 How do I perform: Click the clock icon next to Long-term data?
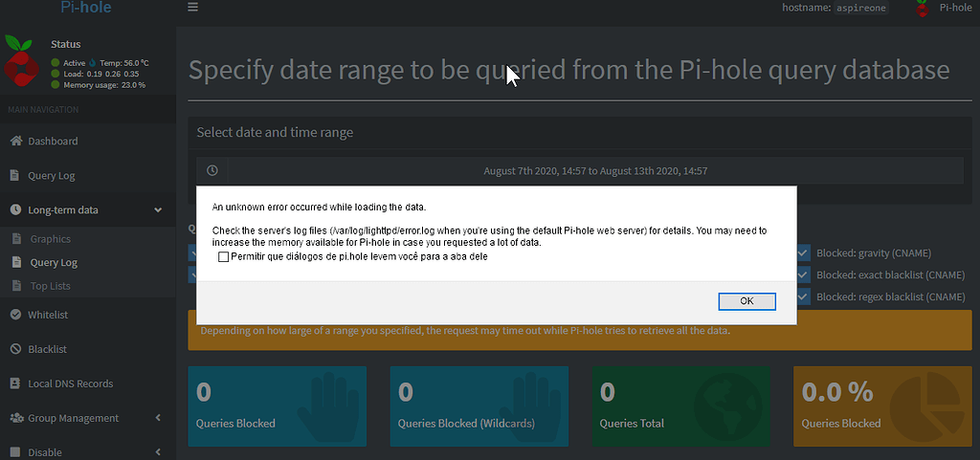(15, 210)
